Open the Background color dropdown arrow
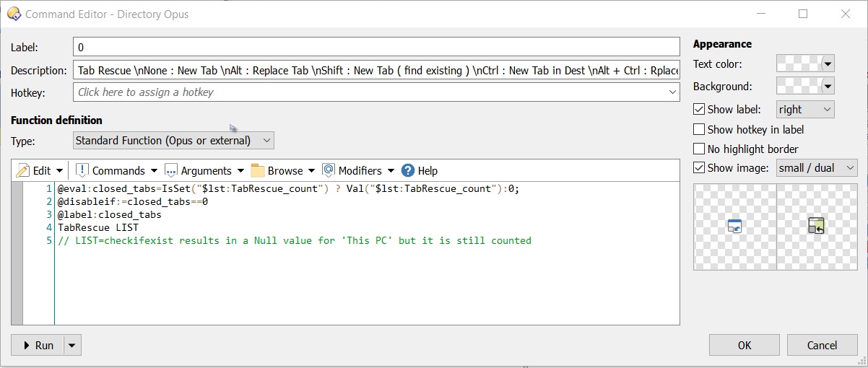The image size is (868, 368). (x=828, y=87)
